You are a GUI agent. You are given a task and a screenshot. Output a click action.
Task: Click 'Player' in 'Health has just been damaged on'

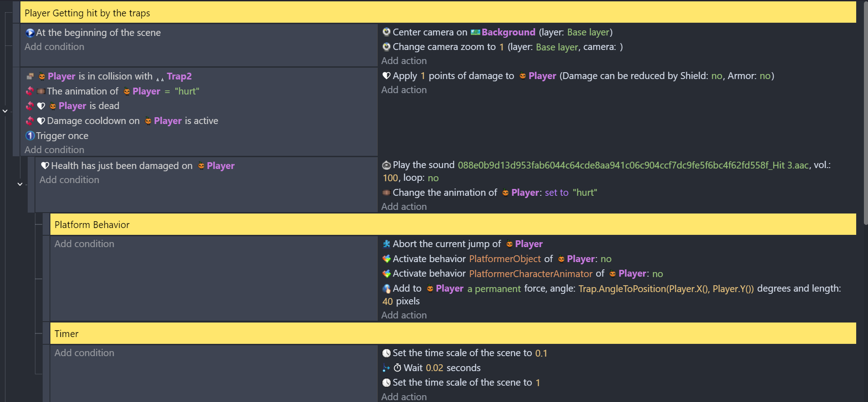(221, 166)
